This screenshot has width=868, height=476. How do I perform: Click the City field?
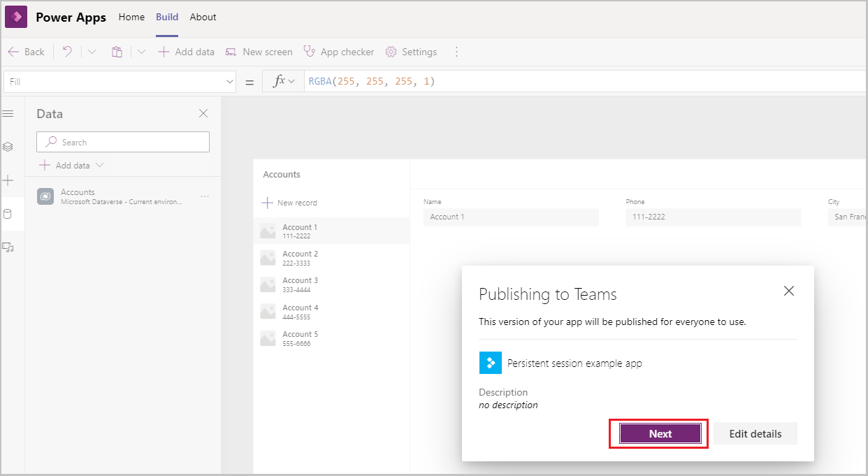[x=848, y=217]
